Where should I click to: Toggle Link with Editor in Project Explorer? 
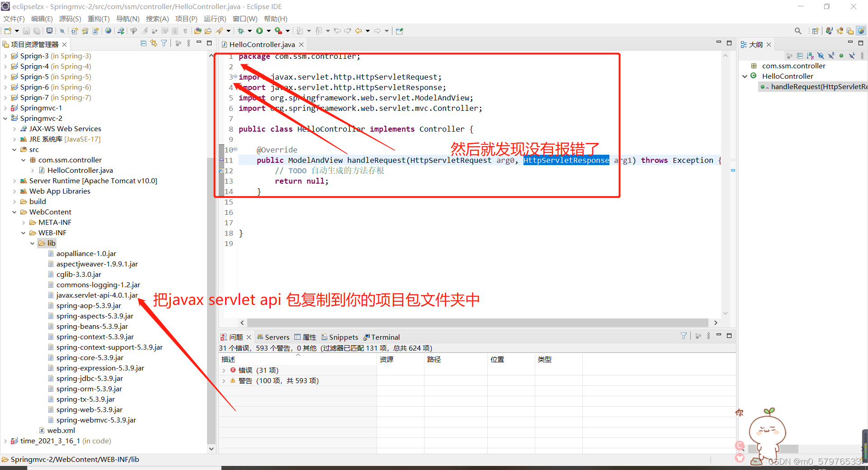click(154, 43)
